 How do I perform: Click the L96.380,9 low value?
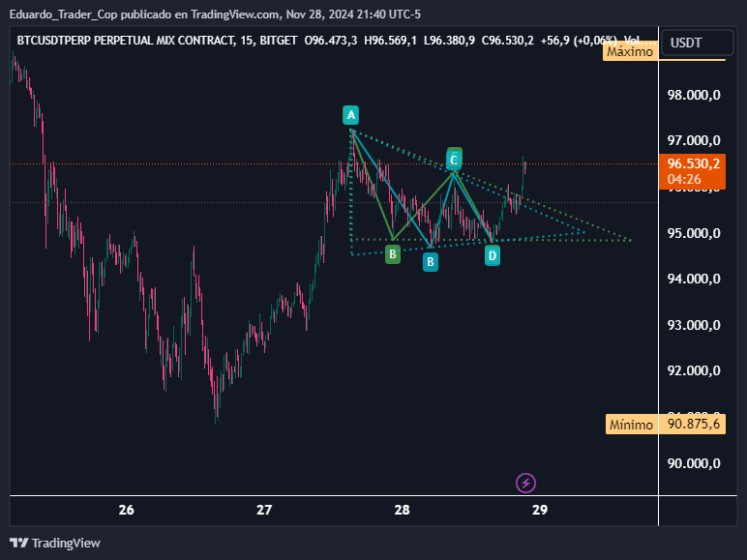(449, 41)
